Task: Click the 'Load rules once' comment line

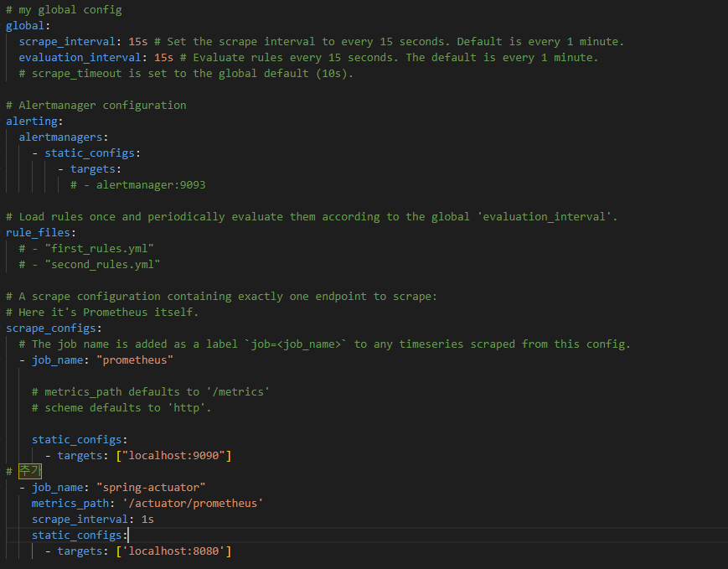Action: pos(312,217)
